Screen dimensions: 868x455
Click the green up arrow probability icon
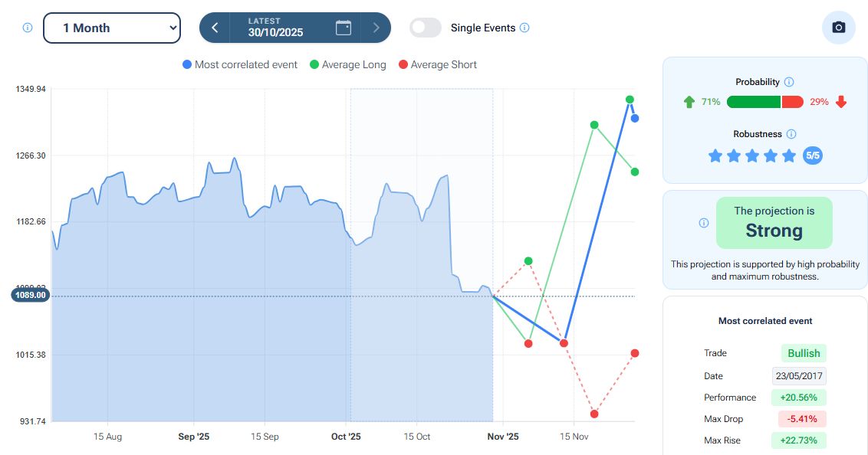pos(689,102)
